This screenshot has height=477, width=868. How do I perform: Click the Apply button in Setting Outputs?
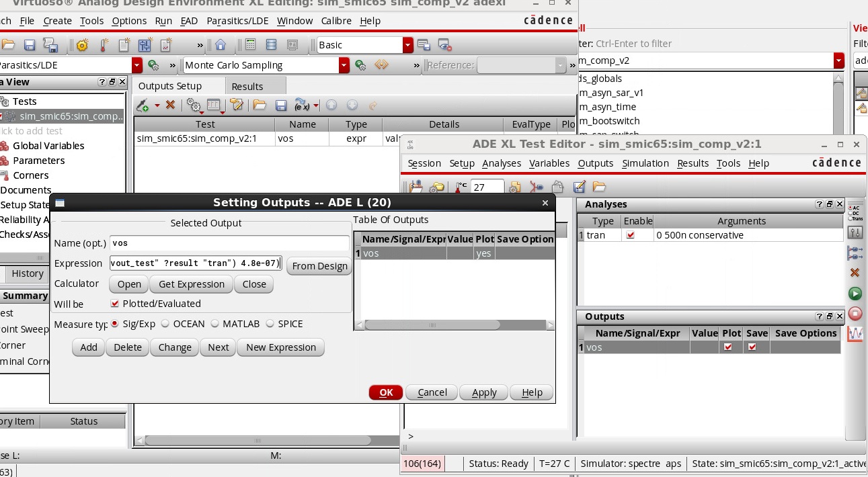484,392
